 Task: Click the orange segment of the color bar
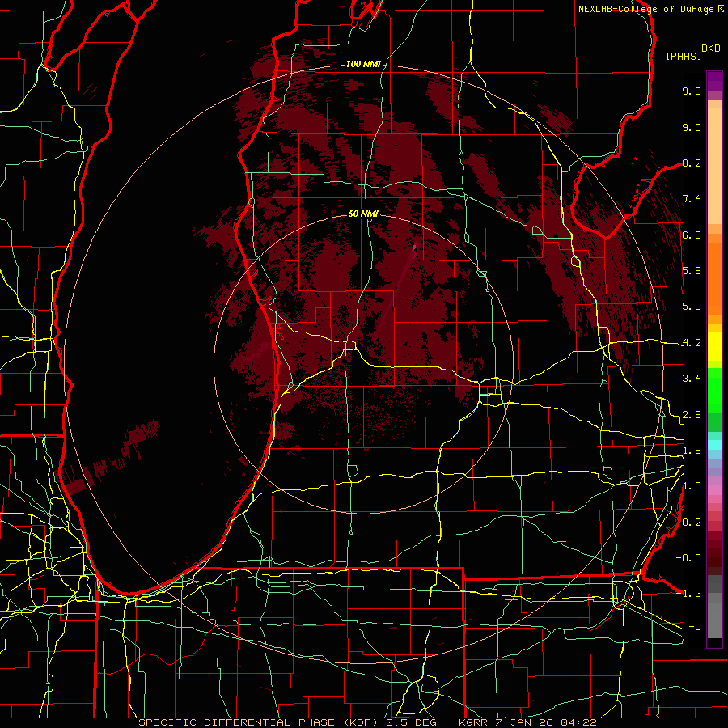tap(714, 279)
